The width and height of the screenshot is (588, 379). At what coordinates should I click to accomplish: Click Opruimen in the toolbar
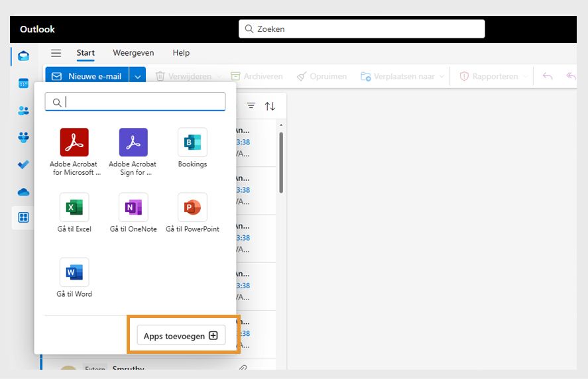(x=322, y=76)
